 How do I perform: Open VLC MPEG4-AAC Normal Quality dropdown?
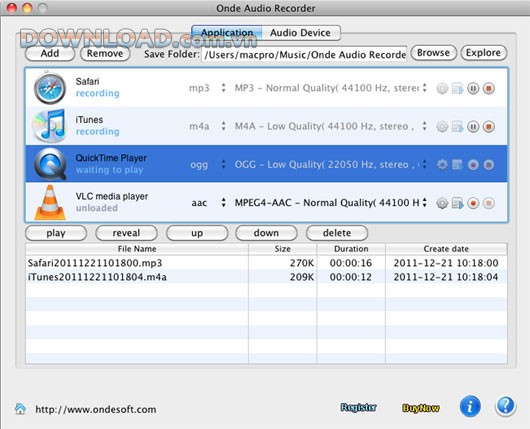[331, 203]
